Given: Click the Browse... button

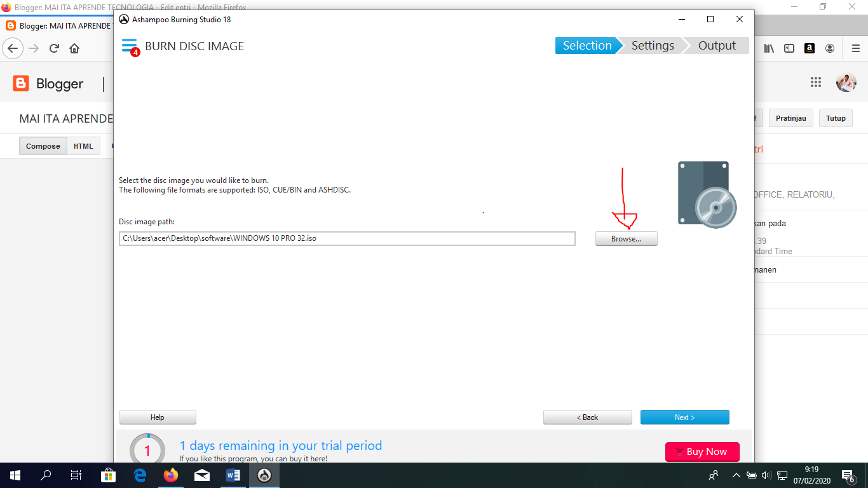Looking at the screenshot, I should point(626,239).
